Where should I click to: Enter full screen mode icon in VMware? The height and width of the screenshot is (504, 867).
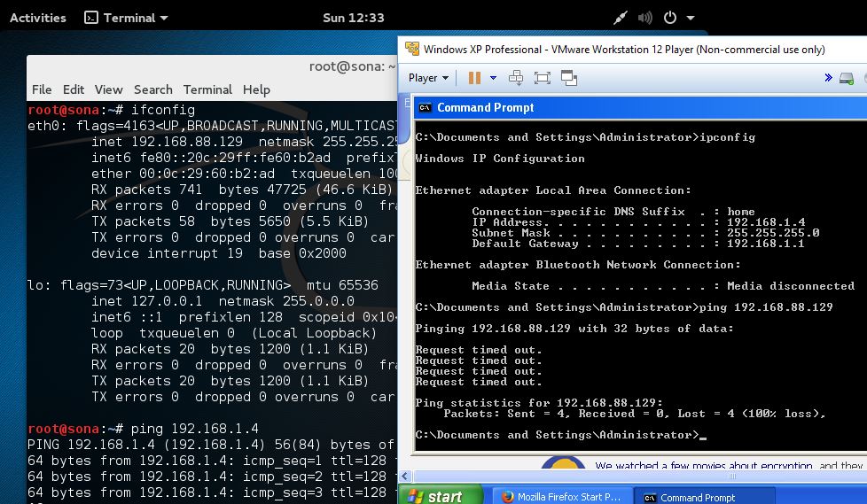543,78
